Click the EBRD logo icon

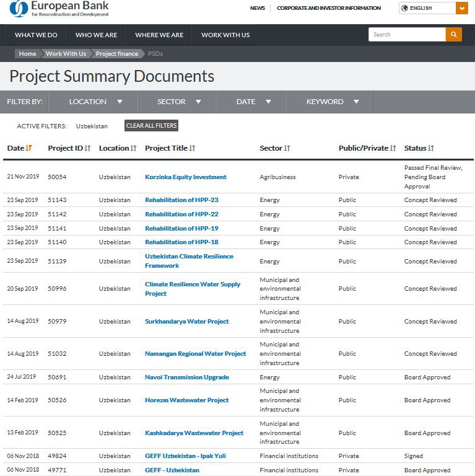click(19, 8)
